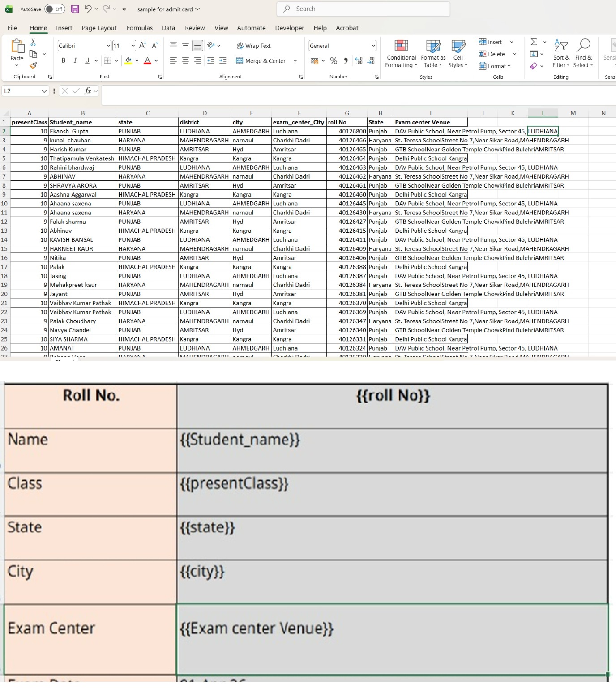The height and width of the screenshot is (697, 616).
Task: Click Increase Indent icon
Action: coord(222,60)
